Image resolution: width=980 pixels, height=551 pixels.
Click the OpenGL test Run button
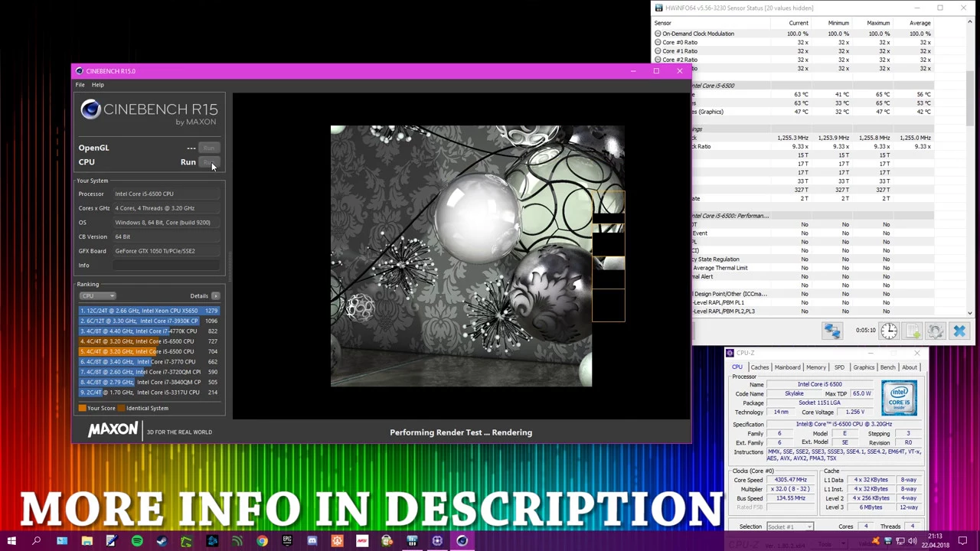pos(209,148)
